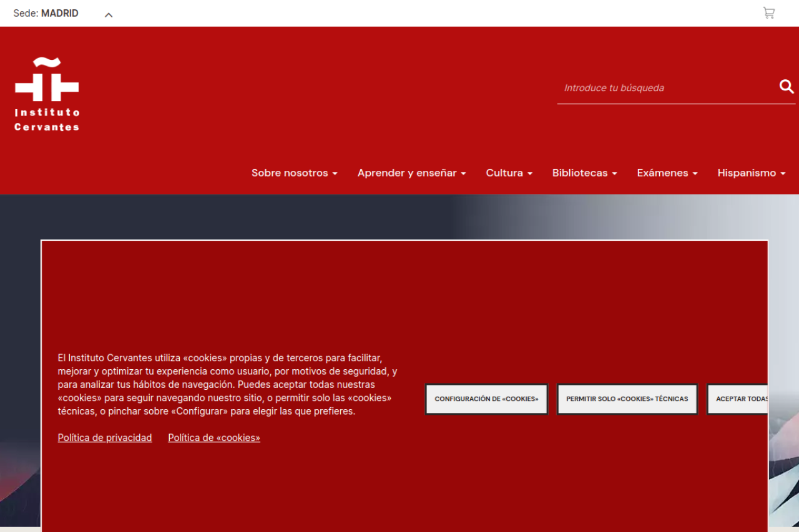Open the Bibliotecas menu
The width and height of the screenshot is (799, 532).
584,173
